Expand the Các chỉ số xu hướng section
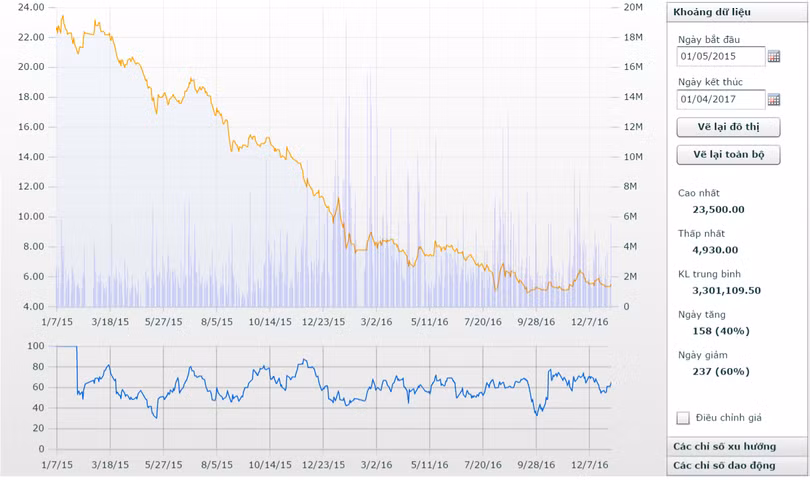Screen dimensions: 810x480 pos(726,446)
